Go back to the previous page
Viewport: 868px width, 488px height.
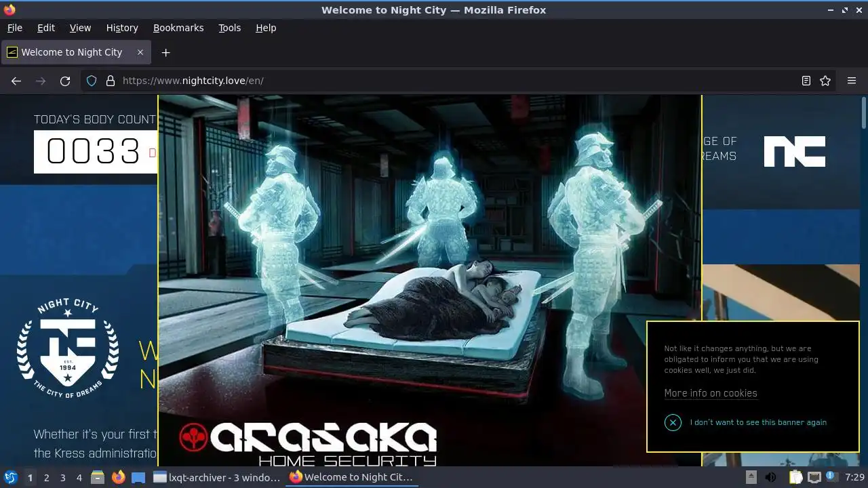click(x=16, y=81)
